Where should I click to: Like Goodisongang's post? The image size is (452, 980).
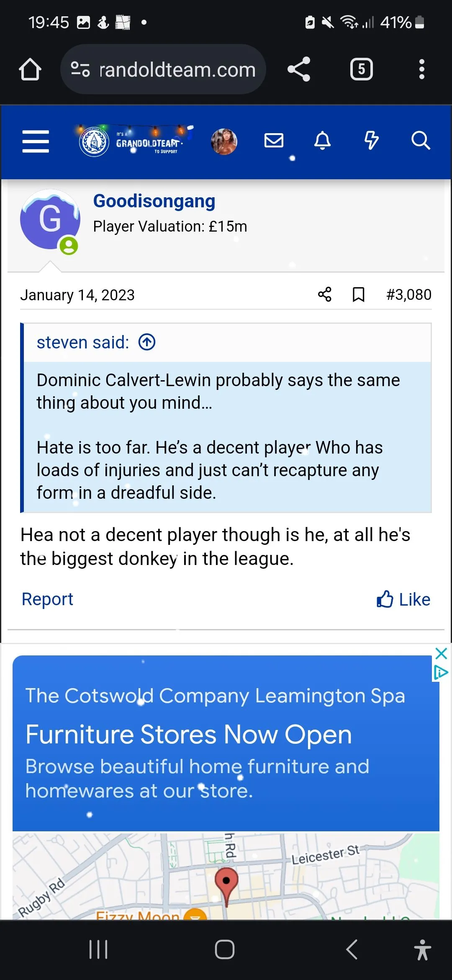tap(403, 599)
